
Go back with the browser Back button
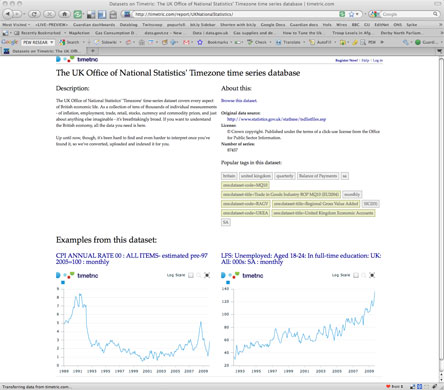pyautogui.click(x=7, y=14)
